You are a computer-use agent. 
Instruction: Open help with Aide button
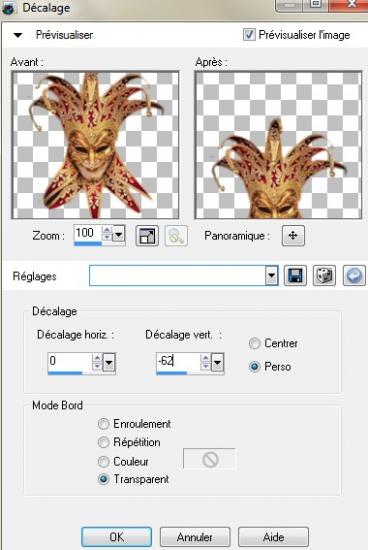273,537
